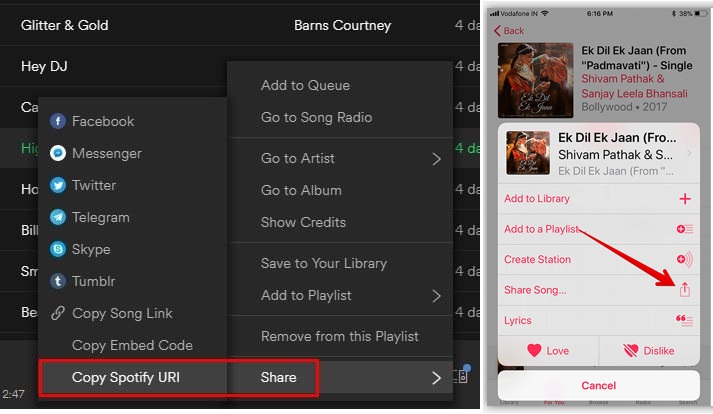The height and width of the screenshot is (414, 713).
Task: Click the Copy Song Link chain icon
Action: (x=58, y=313)
